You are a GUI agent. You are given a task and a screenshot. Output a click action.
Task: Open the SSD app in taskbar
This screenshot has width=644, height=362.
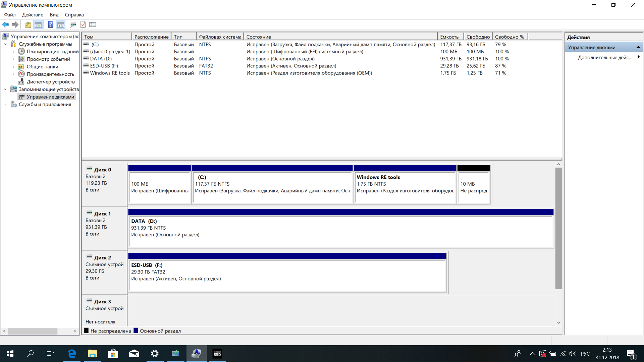pyautogui.click(x=217, y=354)
